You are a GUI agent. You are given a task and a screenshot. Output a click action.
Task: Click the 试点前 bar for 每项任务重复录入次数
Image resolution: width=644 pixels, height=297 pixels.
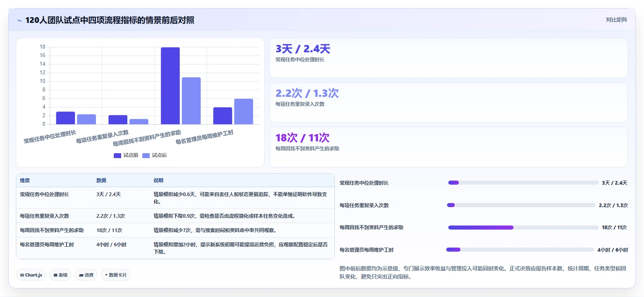(118, 119)
